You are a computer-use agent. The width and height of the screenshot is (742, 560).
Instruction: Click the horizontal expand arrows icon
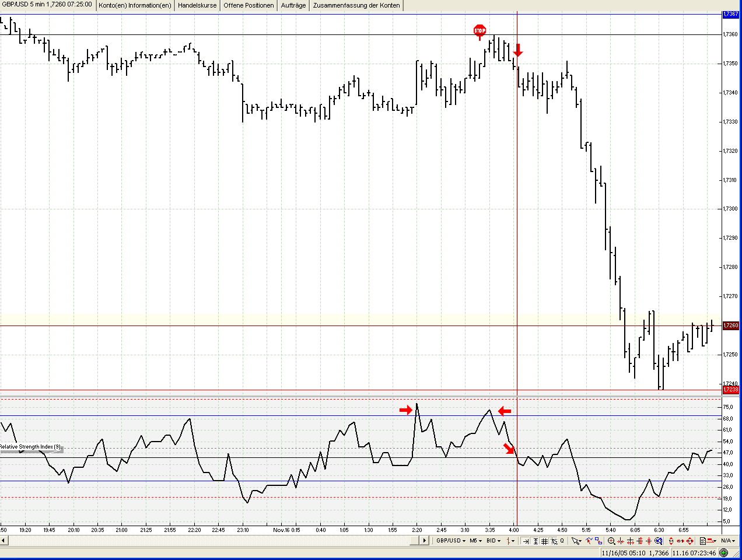point(630,541)
